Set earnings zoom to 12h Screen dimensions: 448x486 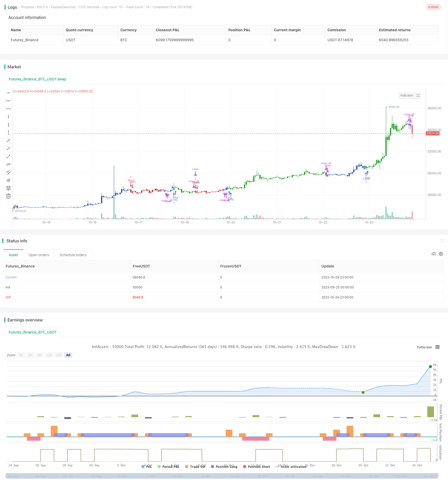[x=49, y=355]
